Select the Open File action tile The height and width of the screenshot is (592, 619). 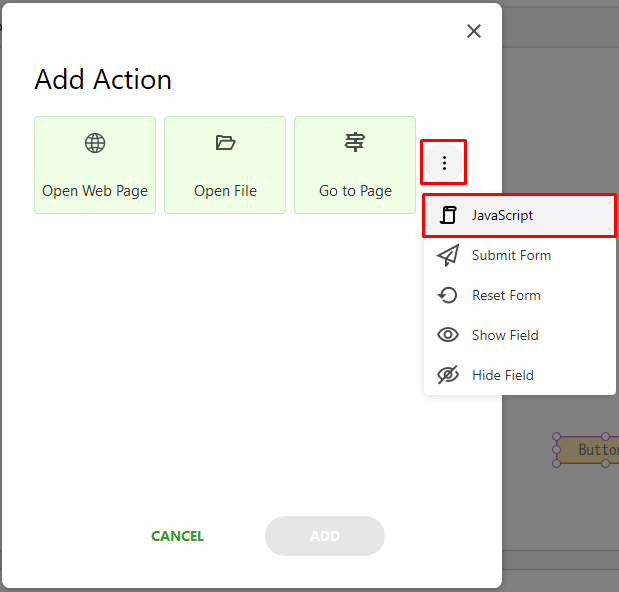(225, 165)
